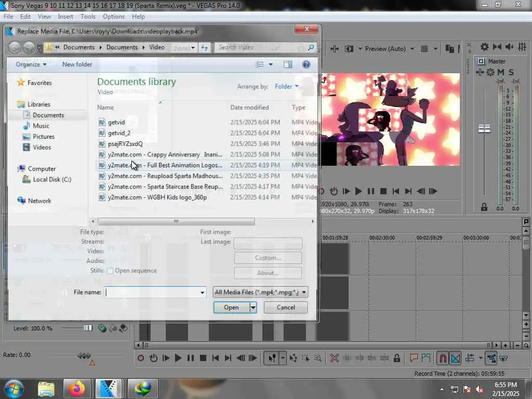Open the Options menu
This screenshot has height=399, width=532.
tap(114, 17)
